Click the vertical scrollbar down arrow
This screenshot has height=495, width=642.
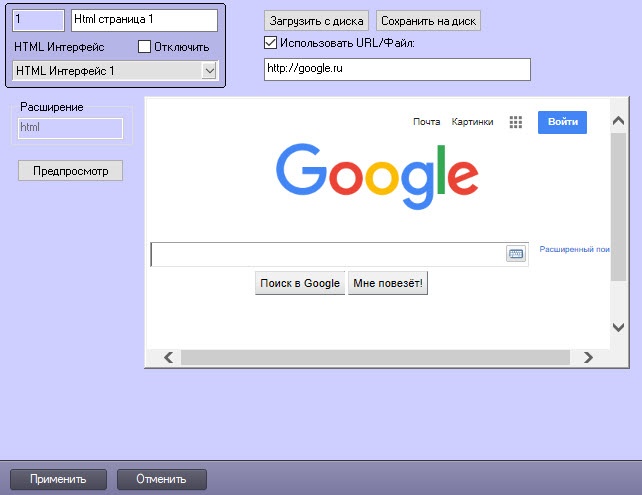[x=617, y=327]
